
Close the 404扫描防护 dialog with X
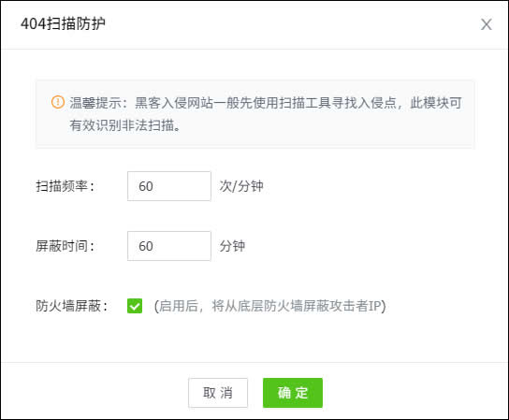[x=486, y=24]
